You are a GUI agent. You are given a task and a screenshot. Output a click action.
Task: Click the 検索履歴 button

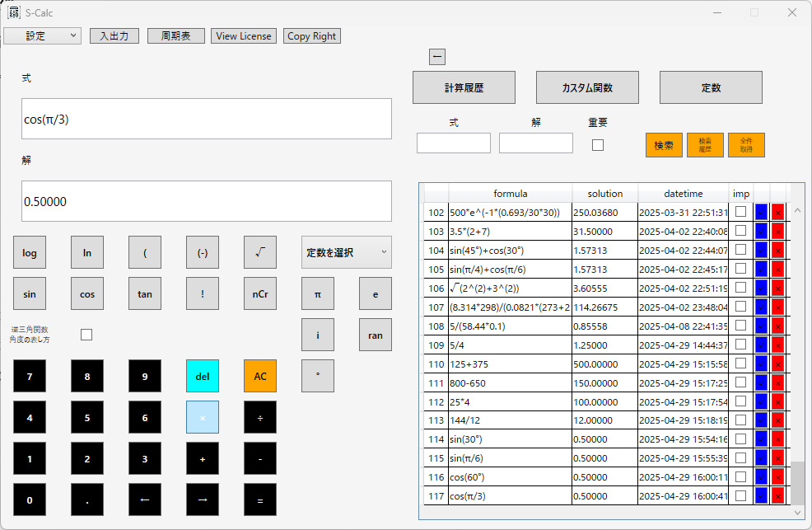point(705,145)
